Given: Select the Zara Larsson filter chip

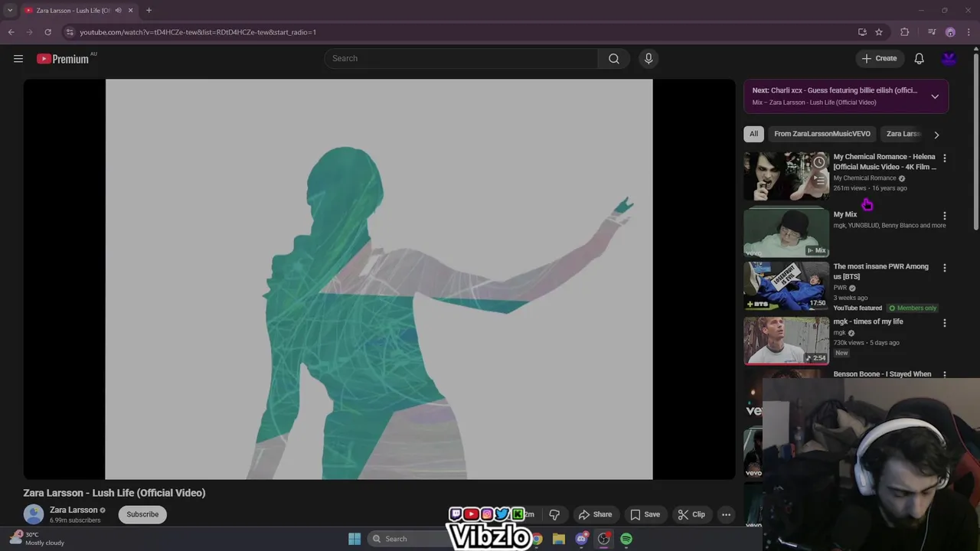Looking at the screenshot, I should (x=903, y=134).
